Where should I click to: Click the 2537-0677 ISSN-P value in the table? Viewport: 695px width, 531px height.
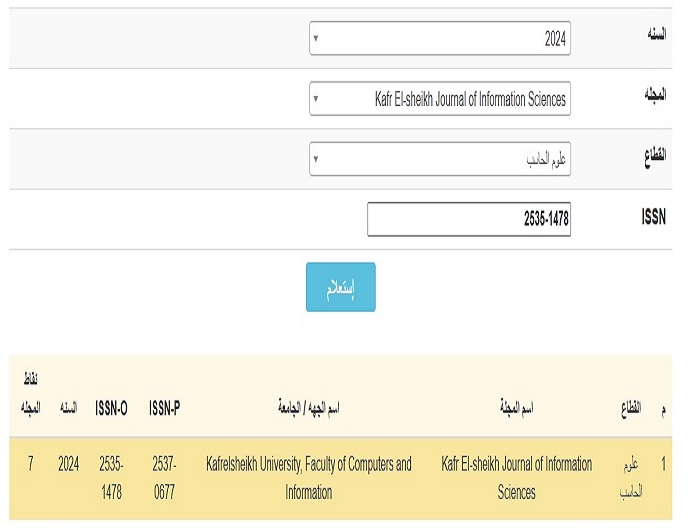(164, 478)
